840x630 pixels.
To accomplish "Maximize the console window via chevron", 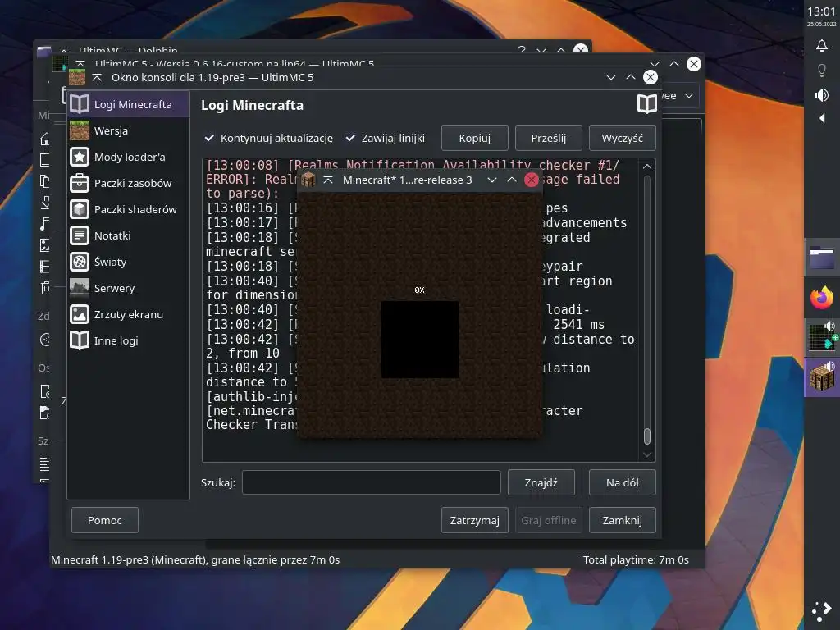I will (631, 78).
